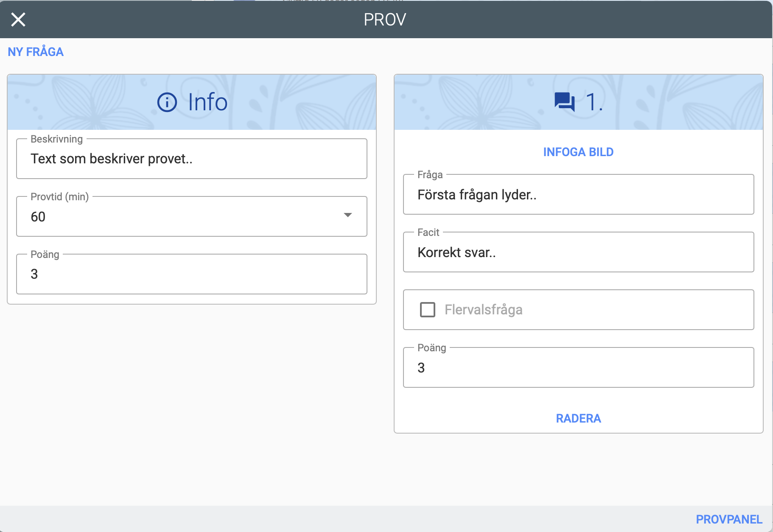The image size is (773, 532).
Task: Click INFOGA BILD to insert an image
Action: (578, 152)
